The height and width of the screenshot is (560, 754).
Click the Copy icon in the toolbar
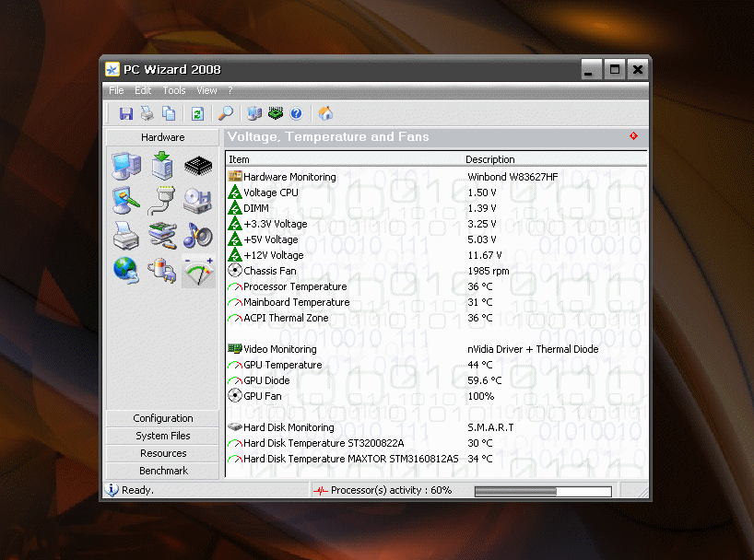[x=169, y=113]
